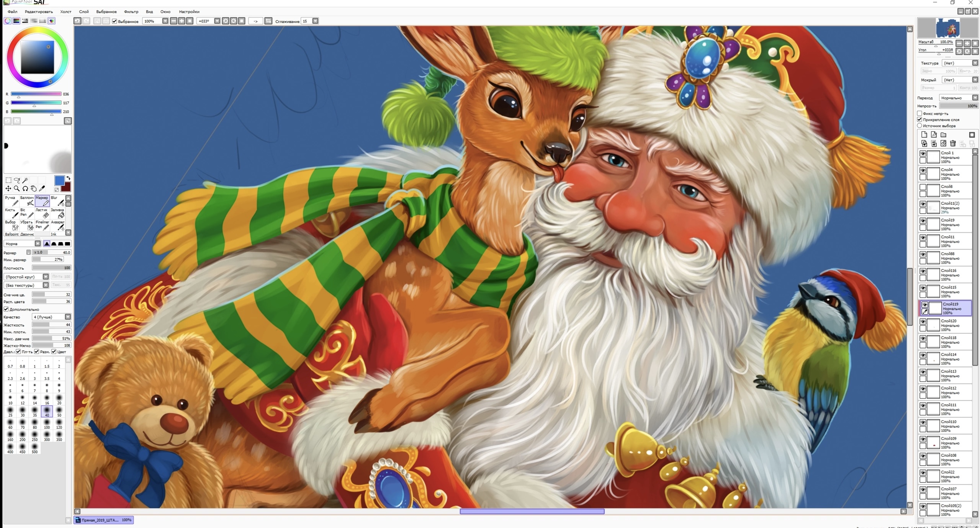Open the (Без текстуры) texture dropdown

46,285
